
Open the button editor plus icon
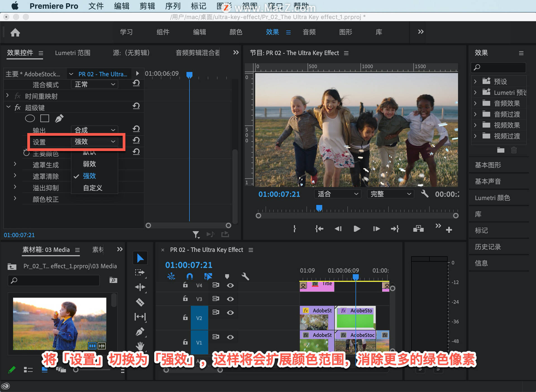coord(449,230)
